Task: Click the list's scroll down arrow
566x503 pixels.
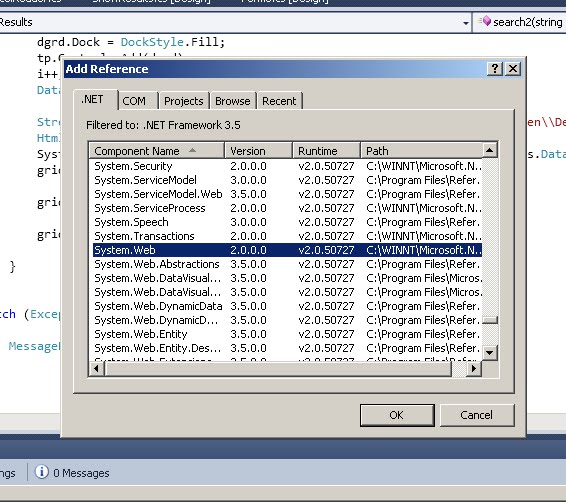Action: point(490,352)
